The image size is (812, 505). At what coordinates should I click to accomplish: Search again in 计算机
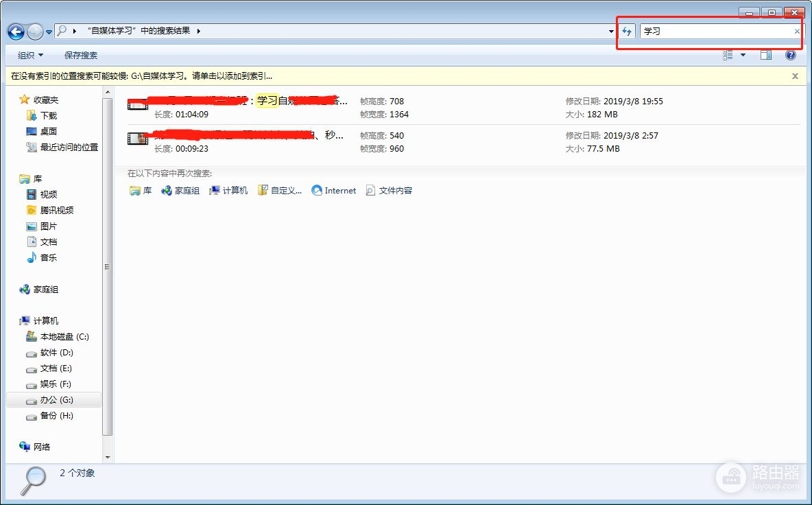coord(228,191)
